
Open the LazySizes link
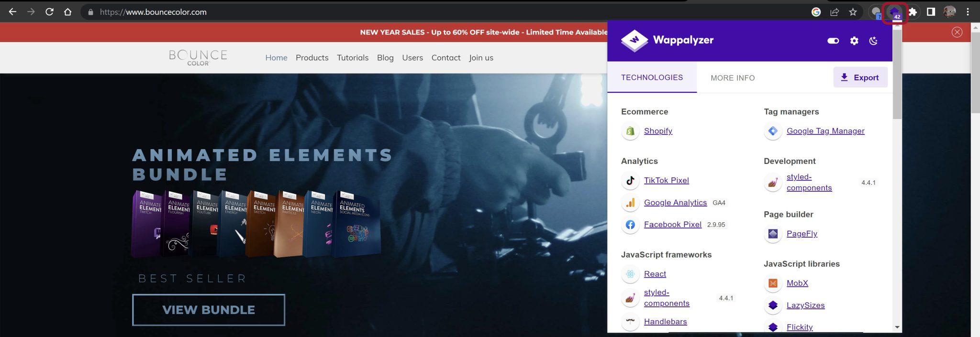pyautogui.click(x=805, y=305)
